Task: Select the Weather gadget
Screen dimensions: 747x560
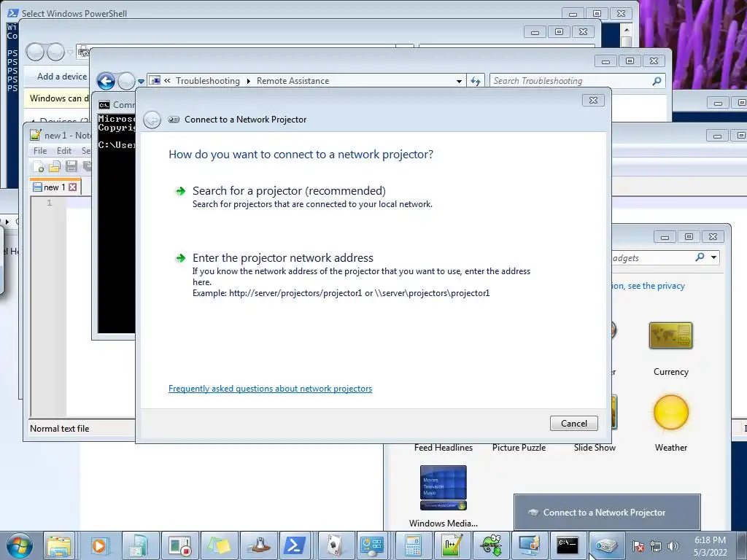Action: [x=671, y=423]
